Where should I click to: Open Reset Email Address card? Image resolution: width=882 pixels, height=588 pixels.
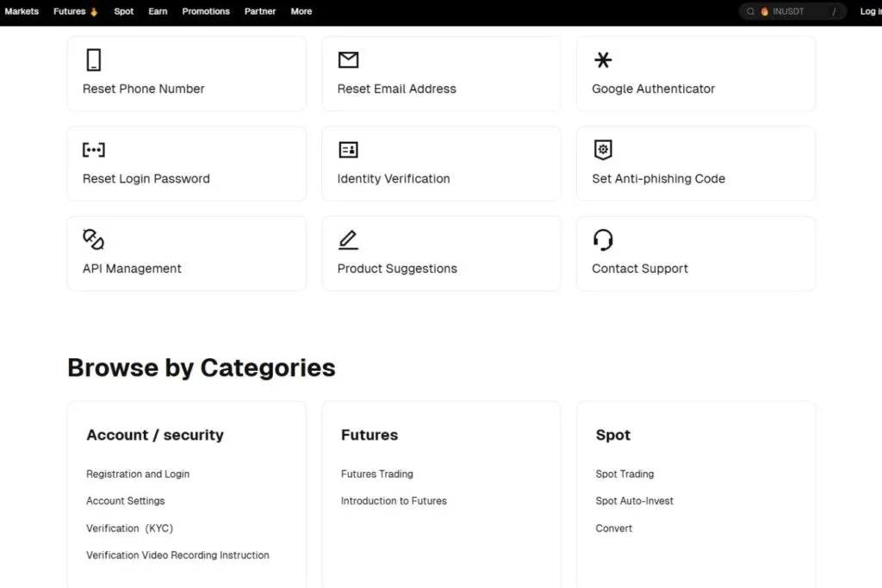click(x=441, y=74)
